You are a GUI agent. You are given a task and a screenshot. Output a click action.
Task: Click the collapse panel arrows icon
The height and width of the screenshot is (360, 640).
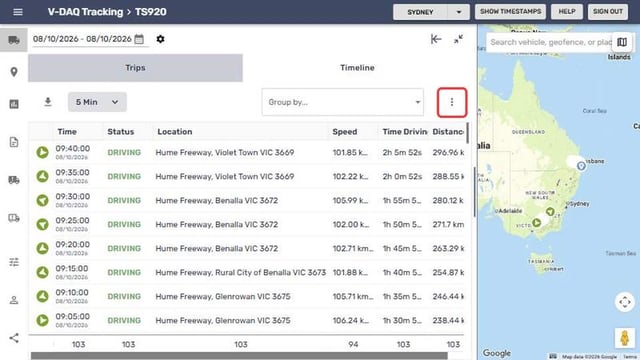click(459, 39)
